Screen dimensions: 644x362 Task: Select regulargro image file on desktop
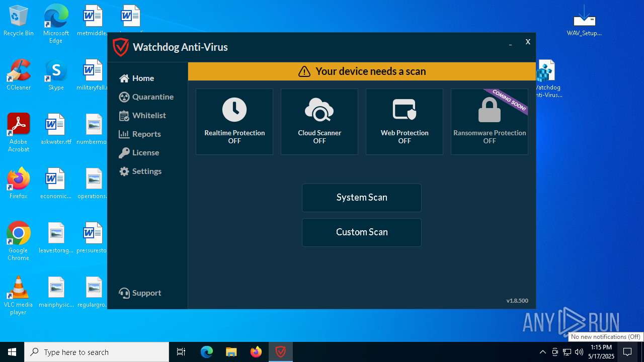[93, 292]
